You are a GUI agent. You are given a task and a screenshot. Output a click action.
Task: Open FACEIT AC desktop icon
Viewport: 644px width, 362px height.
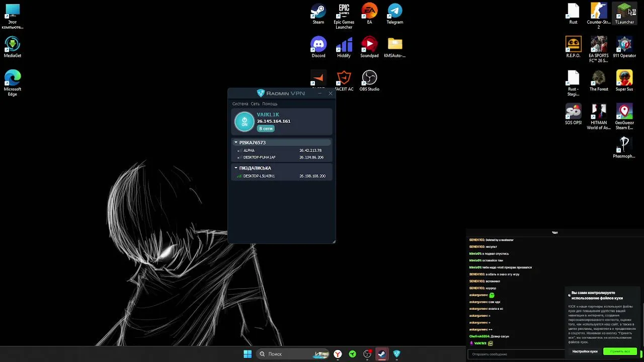tap(344, 81)
